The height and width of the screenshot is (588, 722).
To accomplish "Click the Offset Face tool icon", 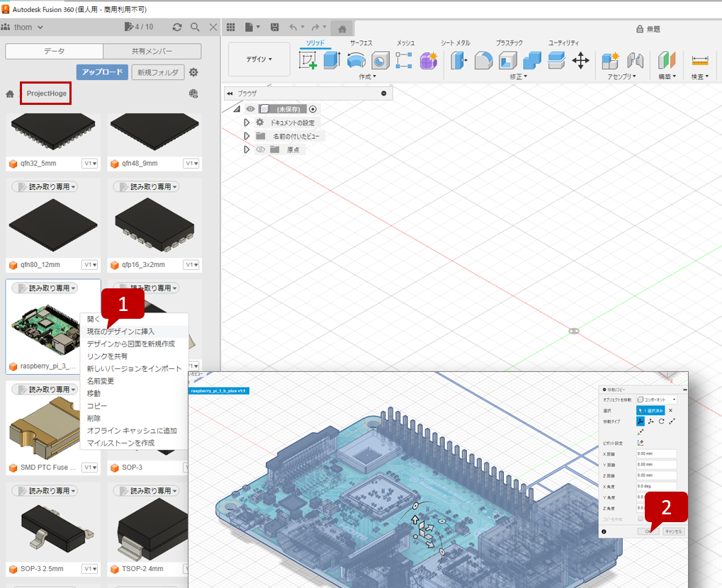I will [556, 60].
